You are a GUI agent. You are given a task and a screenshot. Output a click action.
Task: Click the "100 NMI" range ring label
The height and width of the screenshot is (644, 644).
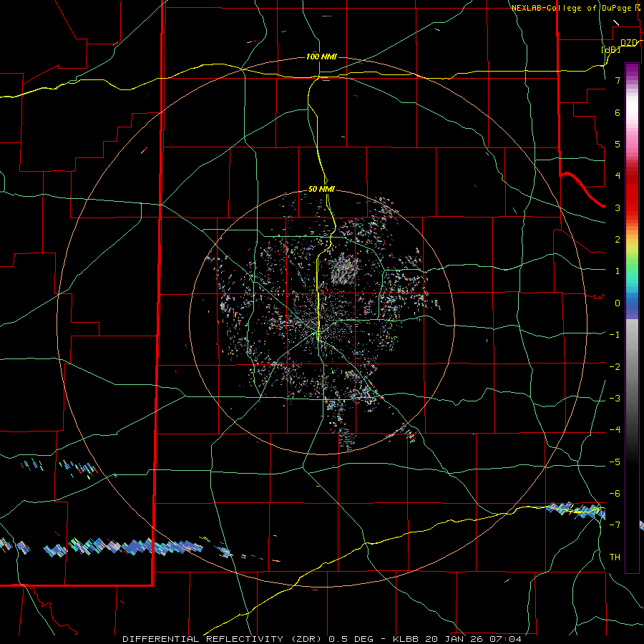[x=321, y=57]
